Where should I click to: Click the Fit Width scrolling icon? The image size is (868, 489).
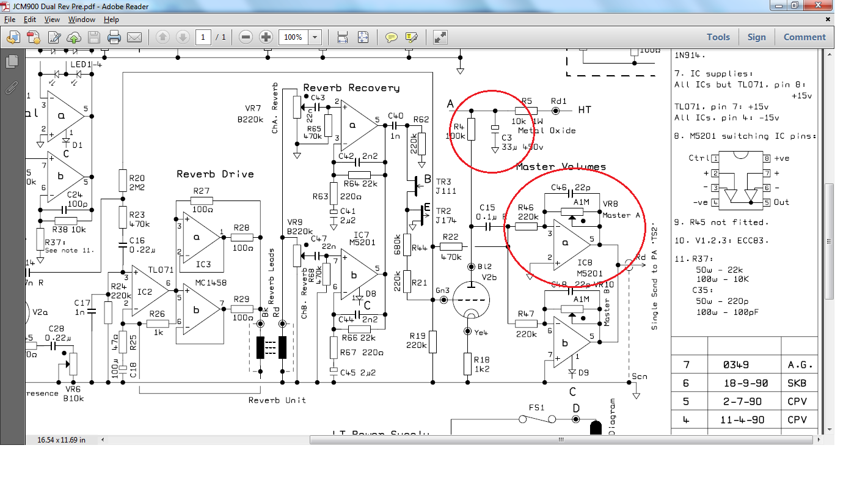pyautogui.click(x=343, y=37)
